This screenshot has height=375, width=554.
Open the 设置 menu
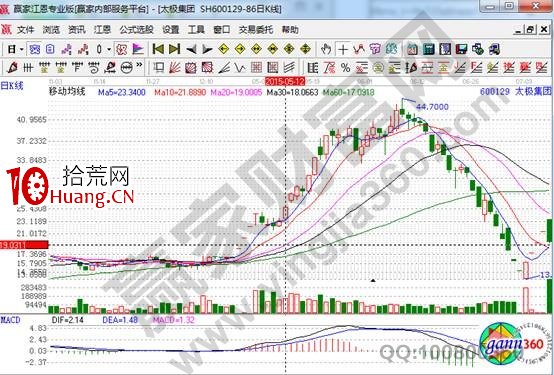tap(171, 30)
